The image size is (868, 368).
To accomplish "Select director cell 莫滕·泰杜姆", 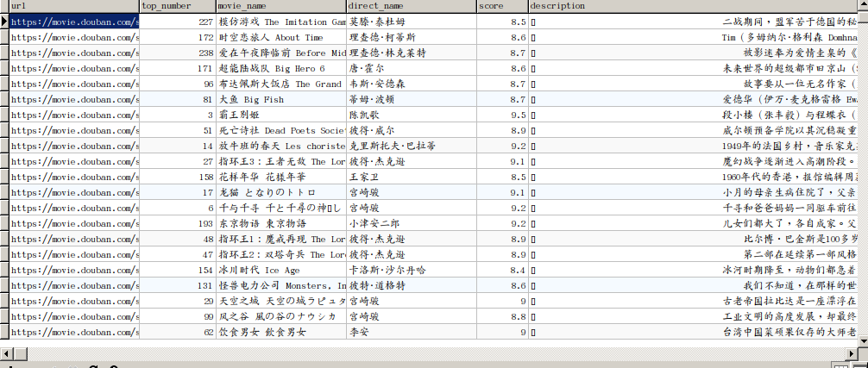I will [412, 22].
